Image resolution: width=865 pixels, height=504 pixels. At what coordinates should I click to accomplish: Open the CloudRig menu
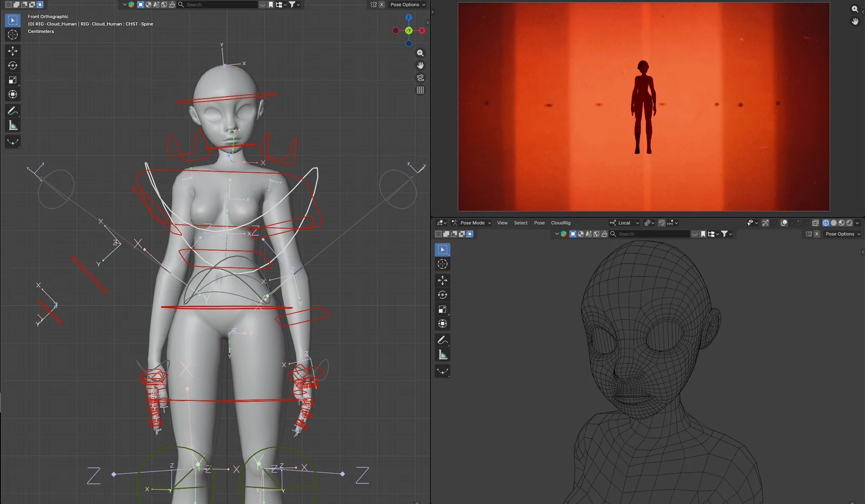point(561,223)
